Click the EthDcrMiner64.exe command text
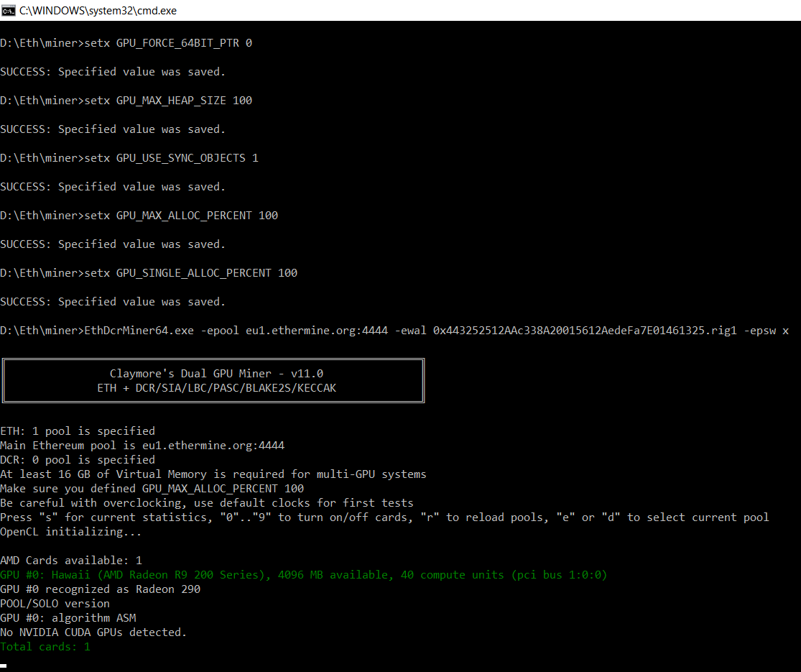Screen dimensions: 801x672 [139, 331]
